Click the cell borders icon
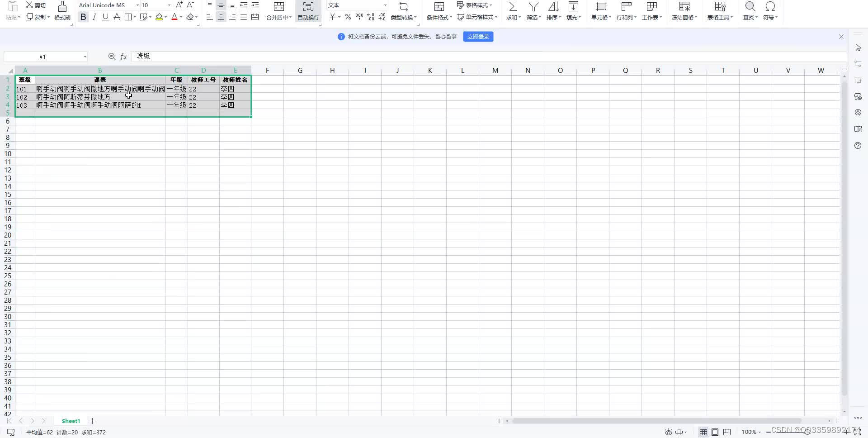 click(128, 17)
